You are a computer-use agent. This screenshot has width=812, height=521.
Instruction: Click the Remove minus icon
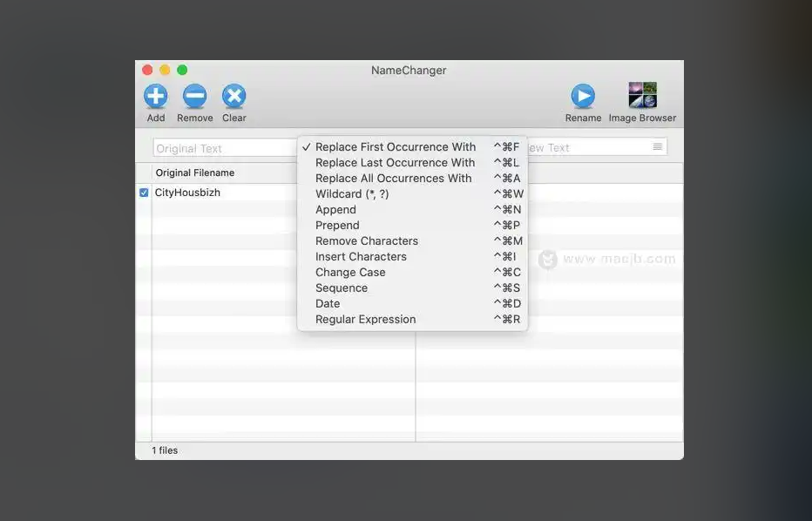(194, 97)
